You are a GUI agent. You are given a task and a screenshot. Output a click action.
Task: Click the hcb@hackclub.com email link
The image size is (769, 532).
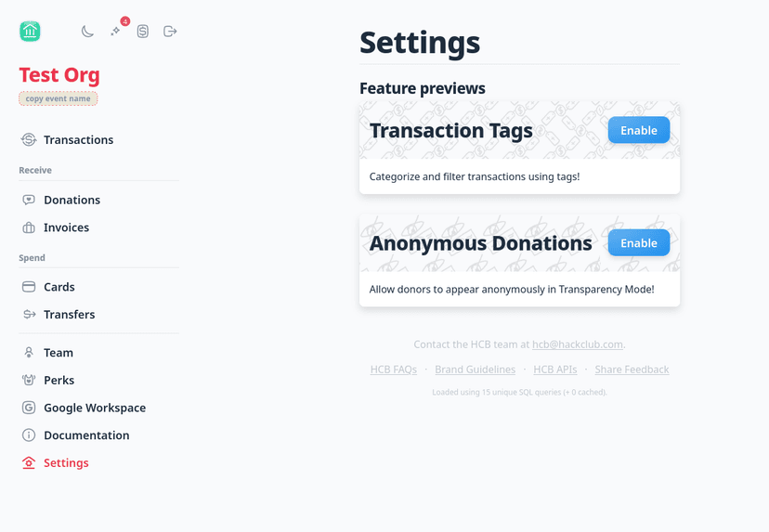[x=577, y=344]
